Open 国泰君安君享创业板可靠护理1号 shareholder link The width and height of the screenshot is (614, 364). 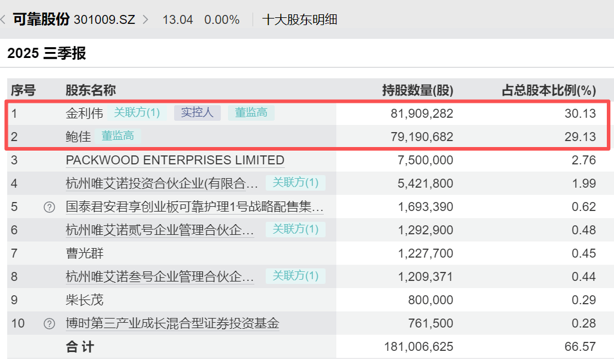[x=194, y=207]
